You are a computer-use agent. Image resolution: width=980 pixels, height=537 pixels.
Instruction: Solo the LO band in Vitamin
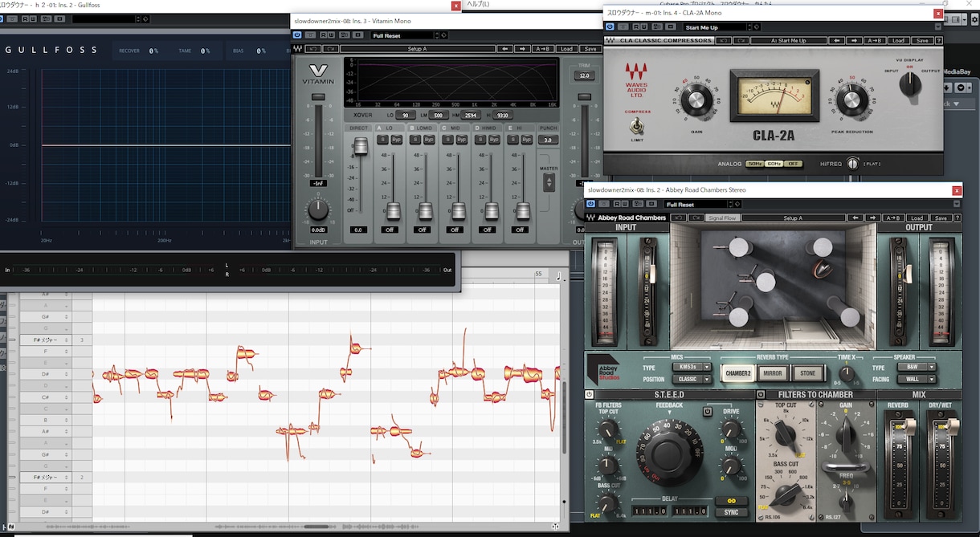tap(384, 140)
